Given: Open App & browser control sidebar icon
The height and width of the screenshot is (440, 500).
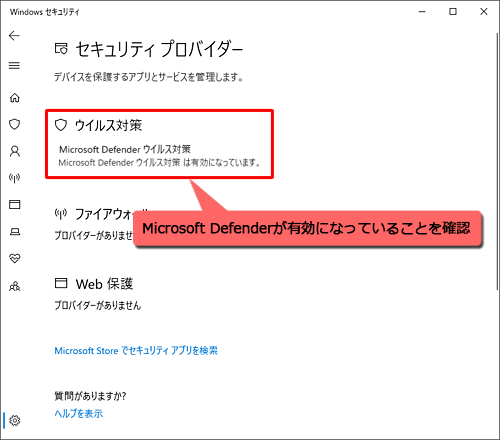Looking at the screenshot, I should (14, 204).
